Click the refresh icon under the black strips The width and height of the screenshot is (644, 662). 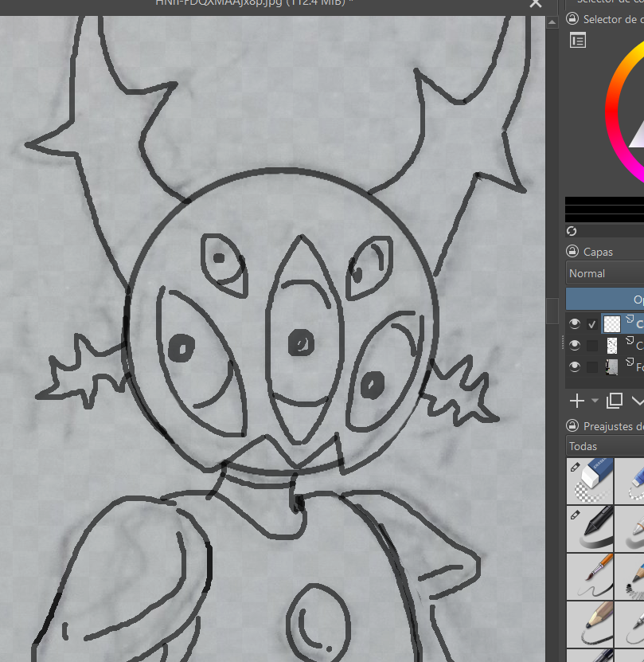click(572, 231)
